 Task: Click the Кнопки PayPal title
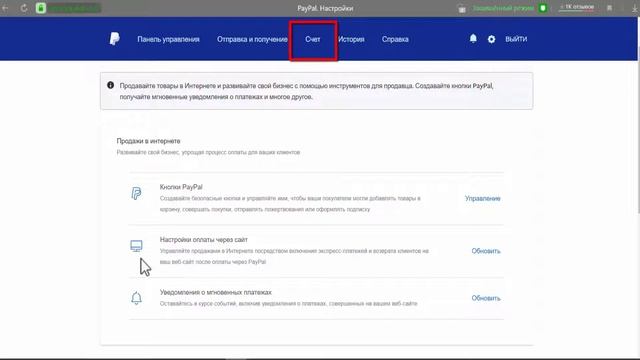pos(181,187)
